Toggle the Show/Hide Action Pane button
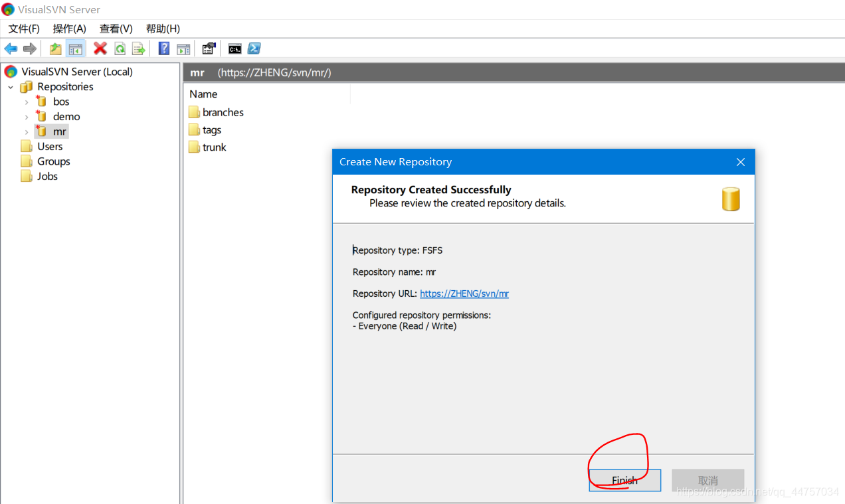 click(x=183, y=48)
